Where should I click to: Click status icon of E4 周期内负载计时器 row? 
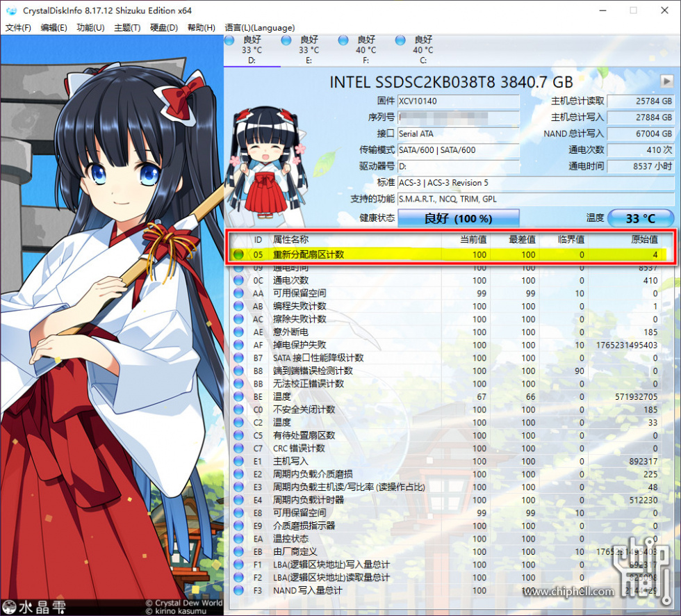click(238, 500)
